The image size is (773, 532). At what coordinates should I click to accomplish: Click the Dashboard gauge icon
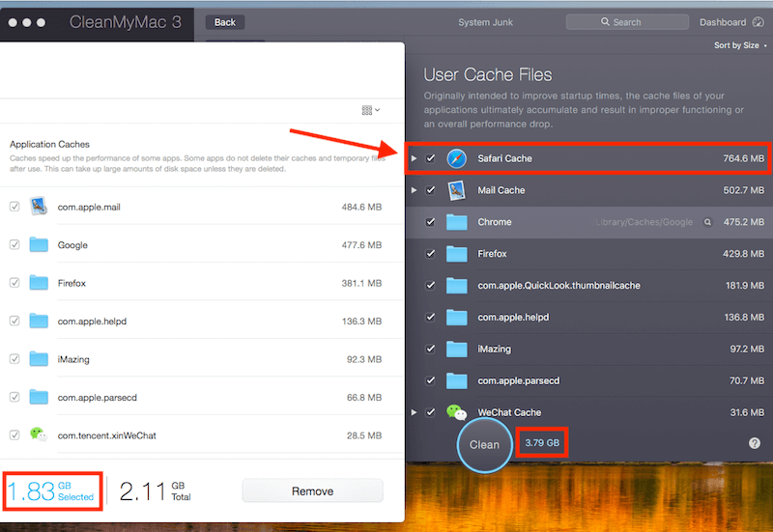click(759, 22)
